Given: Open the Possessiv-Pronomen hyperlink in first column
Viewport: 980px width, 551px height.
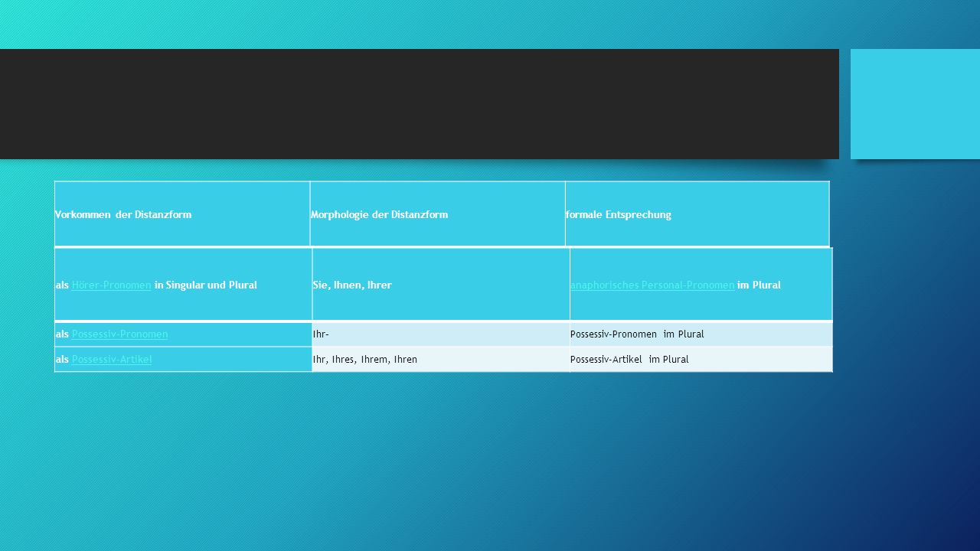Looking at the screenshot, I should point(119,334).
